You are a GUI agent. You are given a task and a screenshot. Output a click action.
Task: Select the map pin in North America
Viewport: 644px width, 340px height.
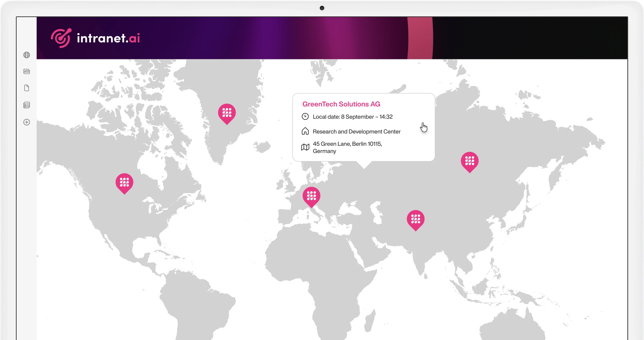tap(124, 182)
